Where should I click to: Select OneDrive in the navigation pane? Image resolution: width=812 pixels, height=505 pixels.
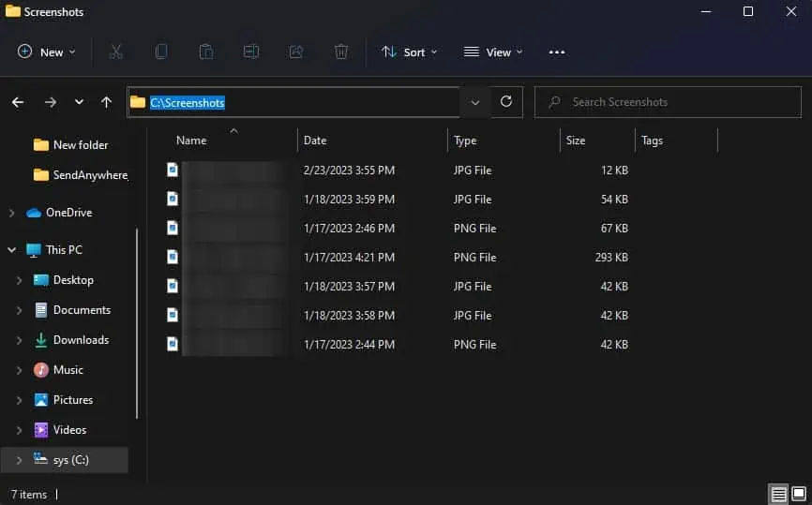pyautogui.click(x=59, y=213)
